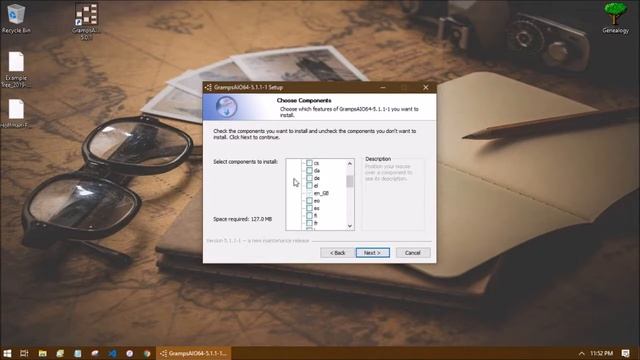Check the fr language component

point(309,223)
